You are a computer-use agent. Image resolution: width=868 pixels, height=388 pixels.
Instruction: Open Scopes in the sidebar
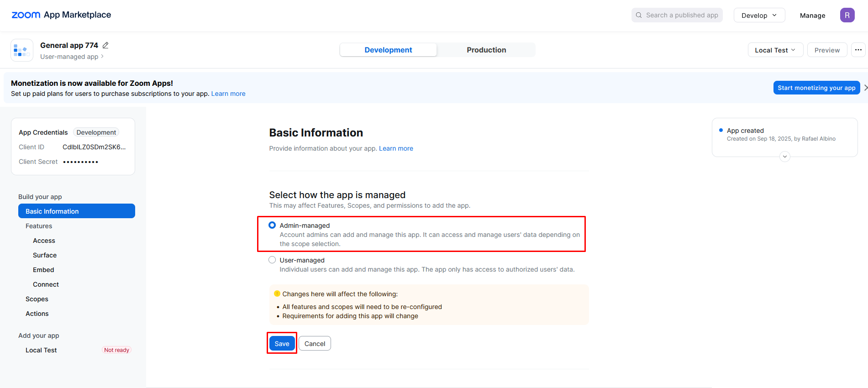coord(37,299)
